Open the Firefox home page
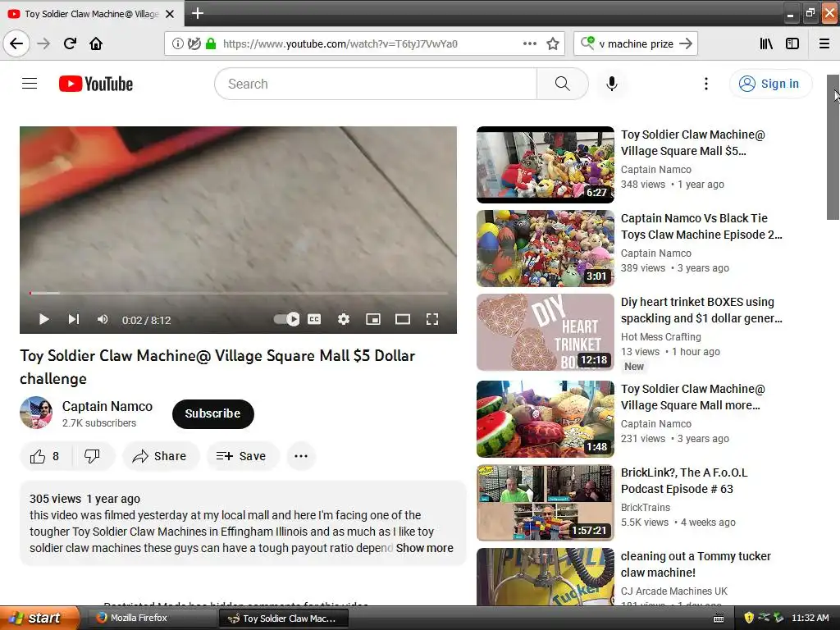Image resolution: width=840 pixels, height=630 pixels. click(96, 43)
